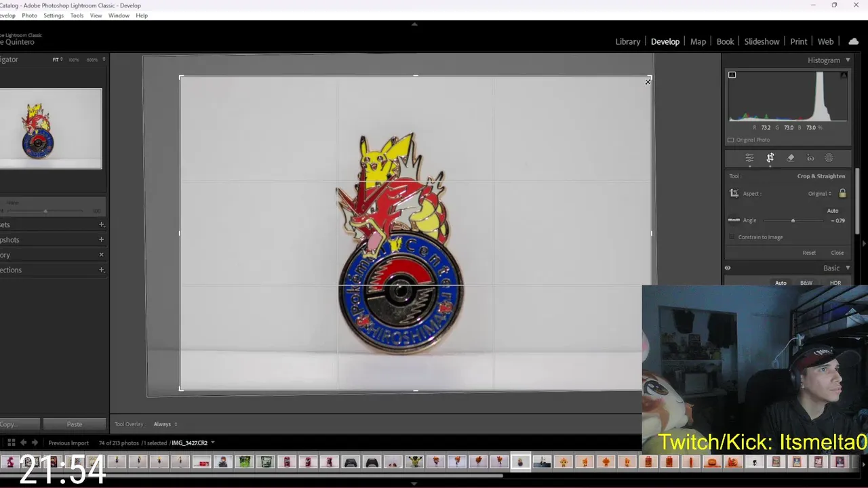
Task: Switch to the Develop module
Action: (665, 41)
